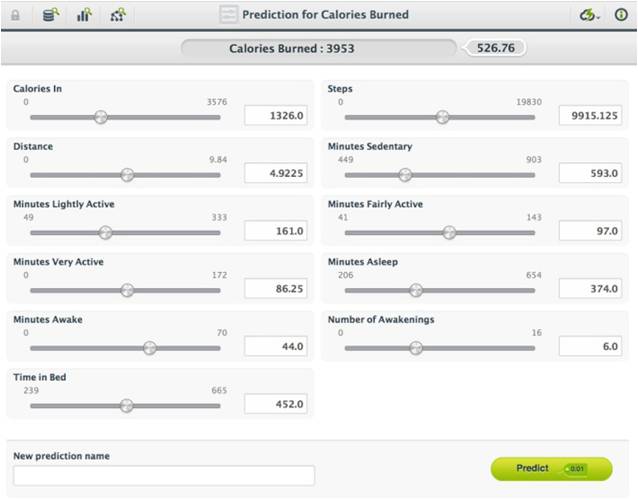638x499 pixels.
Task: Click the Minutes Awake value box
Action: tap(278, 347)
